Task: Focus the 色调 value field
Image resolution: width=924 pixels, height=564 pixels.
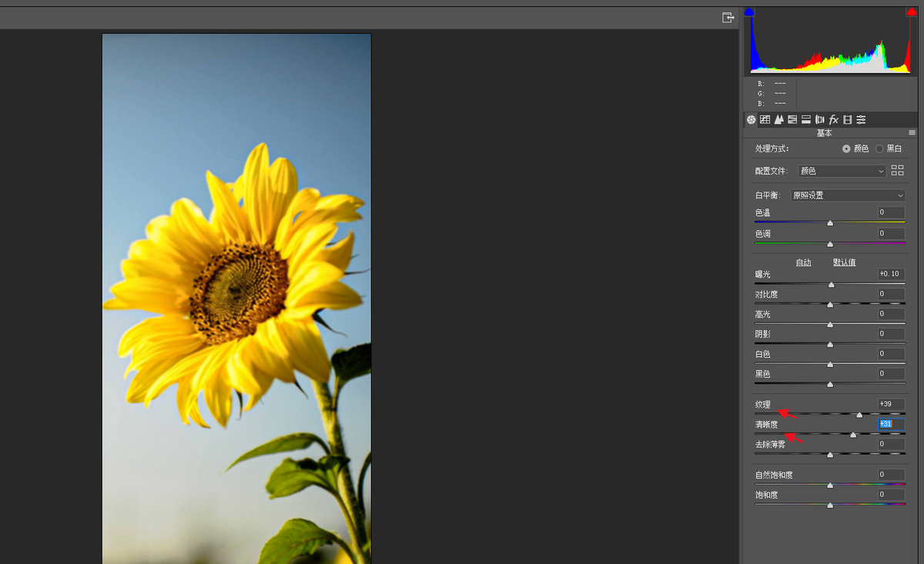Action: [x=892, y=233]
